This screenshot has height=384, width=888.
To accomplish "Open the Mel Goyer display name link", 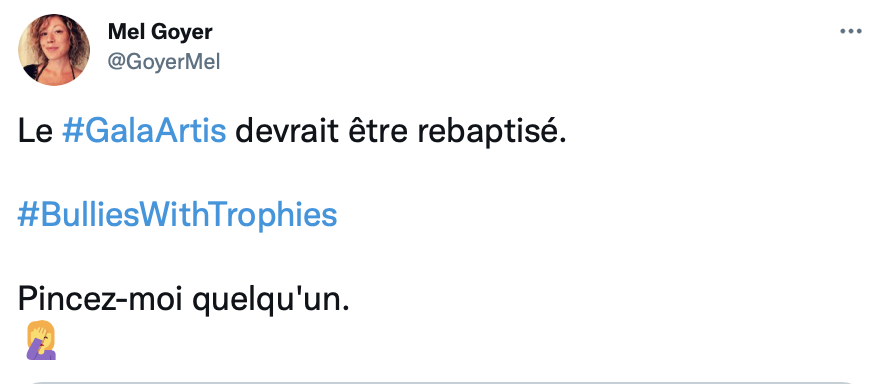I will (160, 32).
